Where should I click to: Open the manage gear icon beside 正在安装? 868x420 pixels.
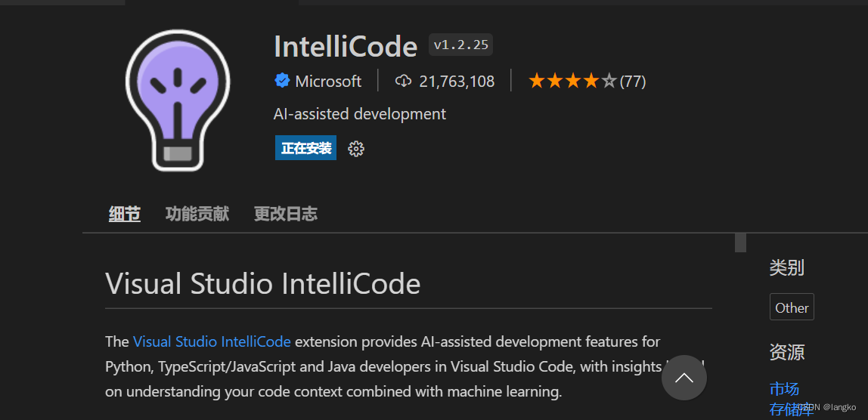[356, 148]
